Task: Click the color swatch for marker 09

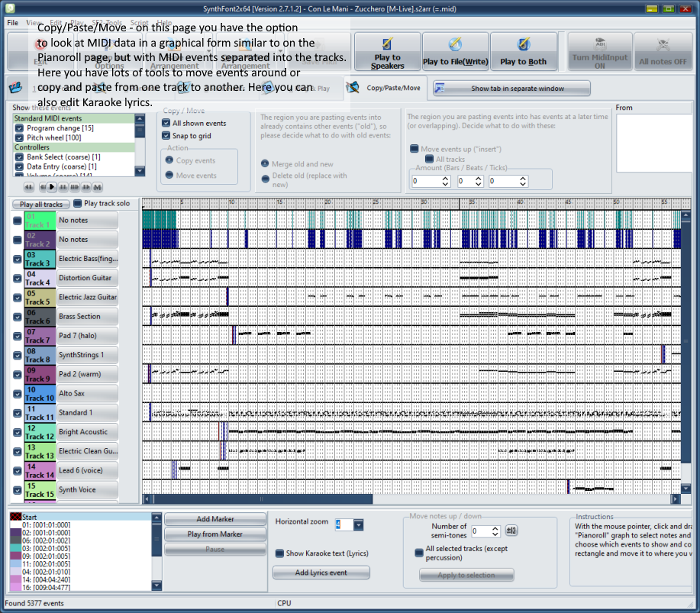Action: [x=15, y=556]
